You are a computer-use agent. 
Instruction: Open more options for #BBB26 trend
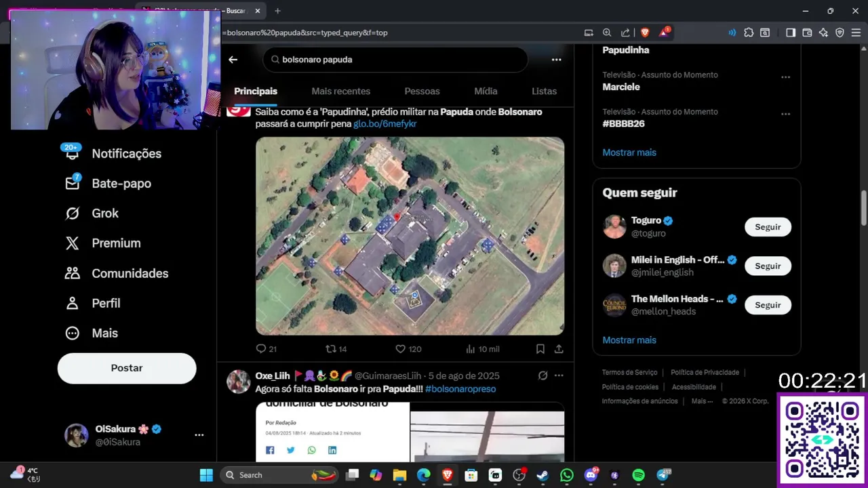(785, 113)
